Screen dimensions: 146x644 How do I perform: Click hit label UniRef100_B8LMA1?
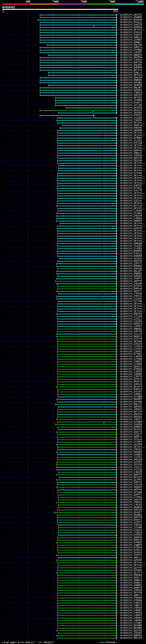131,65
